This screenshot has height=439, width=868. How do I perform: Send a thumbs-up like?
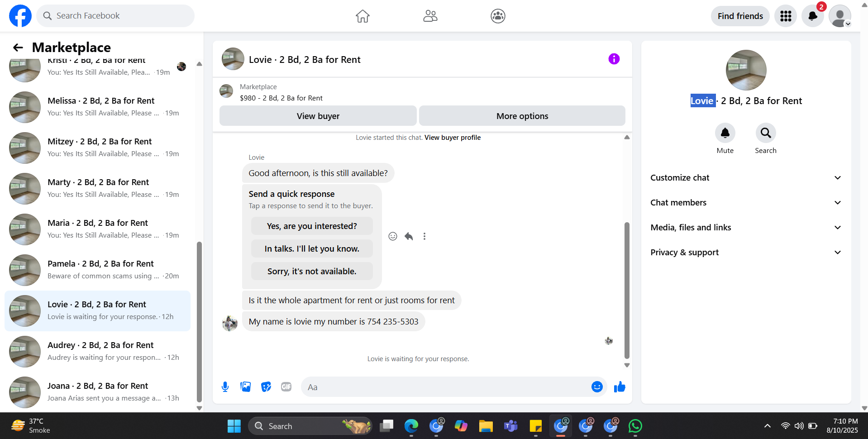pos(620,387)
